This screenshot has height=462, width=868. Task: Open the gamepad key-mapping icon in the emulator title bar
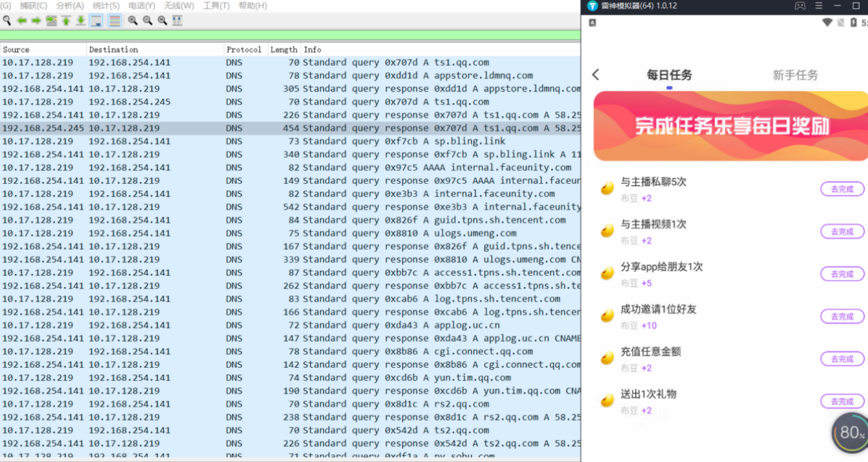pos(800,6)
